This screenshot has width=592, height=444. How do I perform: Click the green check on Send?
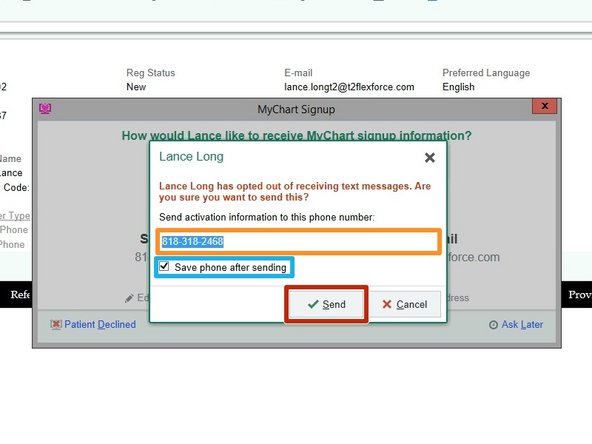click(x=313, y=304)
